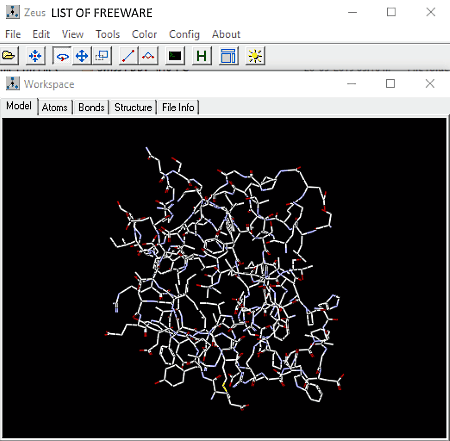This screenshot has height=441, width=450.
Task: Select the rotate molecule tool
Action: [62, 56]
